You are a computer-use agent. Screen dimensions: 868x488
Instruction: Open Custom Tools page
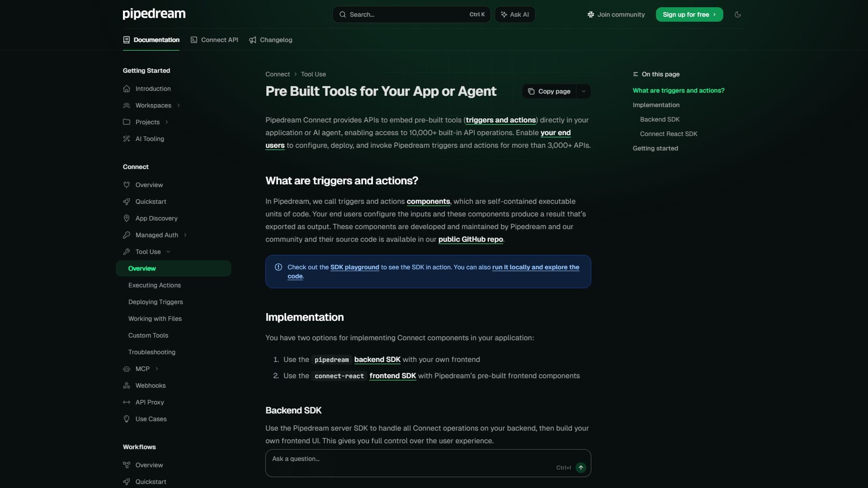[148, 335]
